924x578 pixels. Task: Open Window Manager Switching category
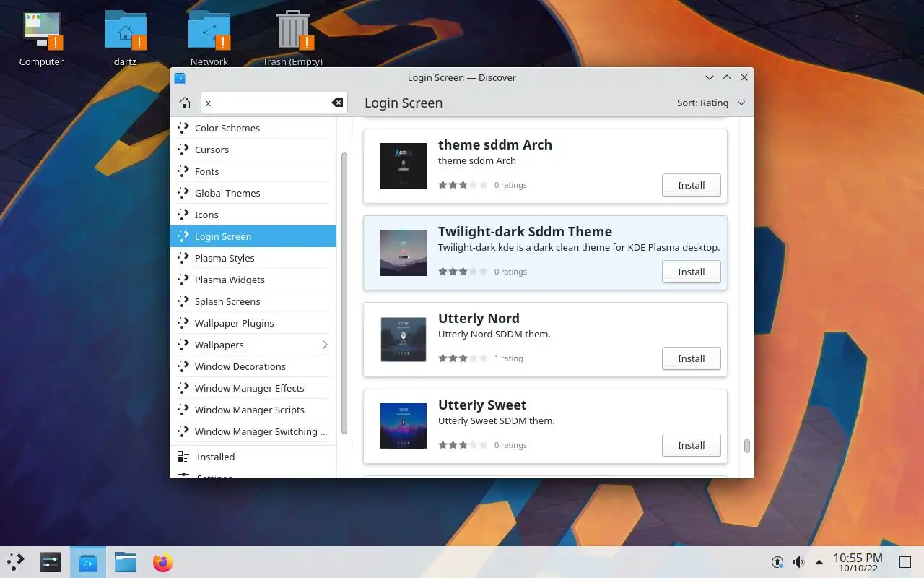point(253,431)
